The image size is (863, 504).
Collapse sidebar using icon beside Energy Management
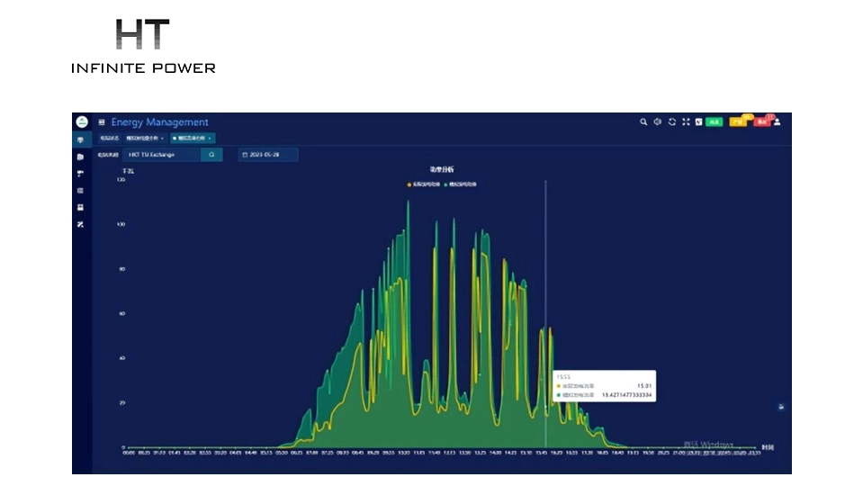[102, 122]
